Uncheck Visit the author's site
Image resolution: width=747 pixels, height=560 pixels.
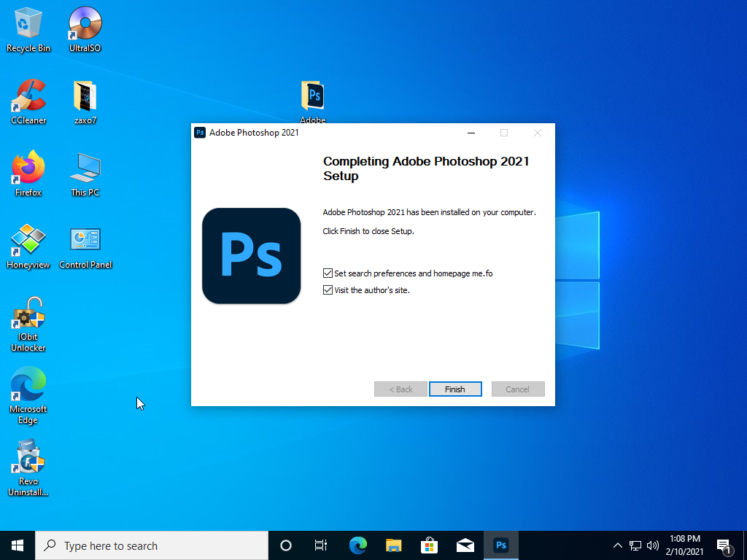click(x=328, y=290)
